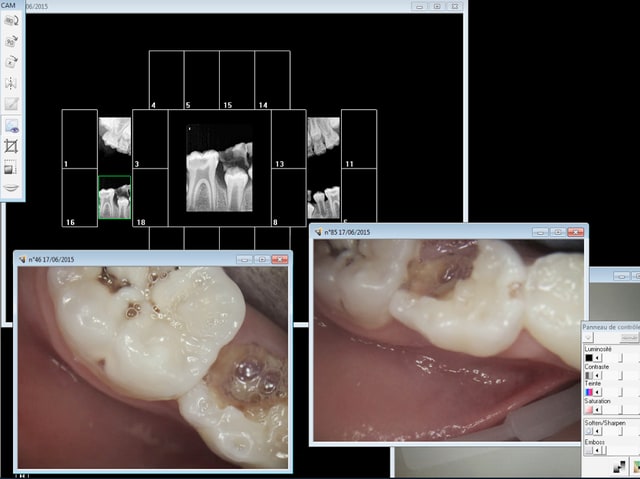
Task: Click the rotate 180 degrees tool icon
Action: [x=12, y=20]
